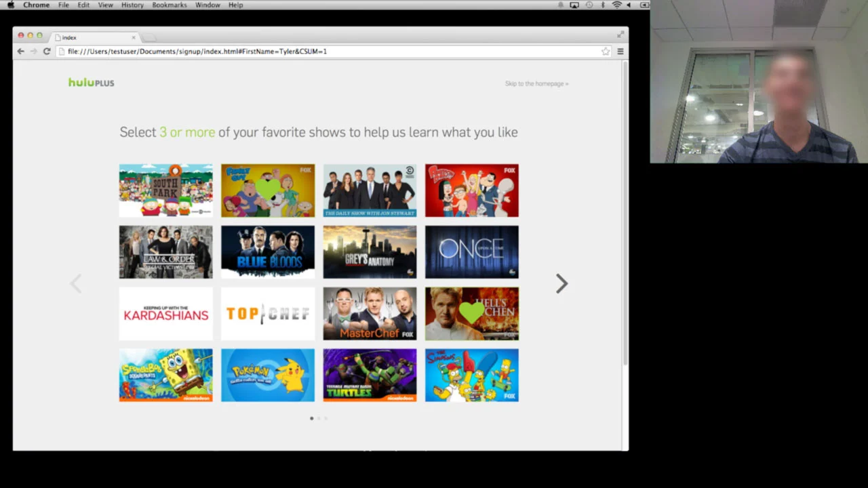The width and height of the screenshot is (868, 488).
Task: Open Time Machine menu bar icon
Action: tap(589, 5)
